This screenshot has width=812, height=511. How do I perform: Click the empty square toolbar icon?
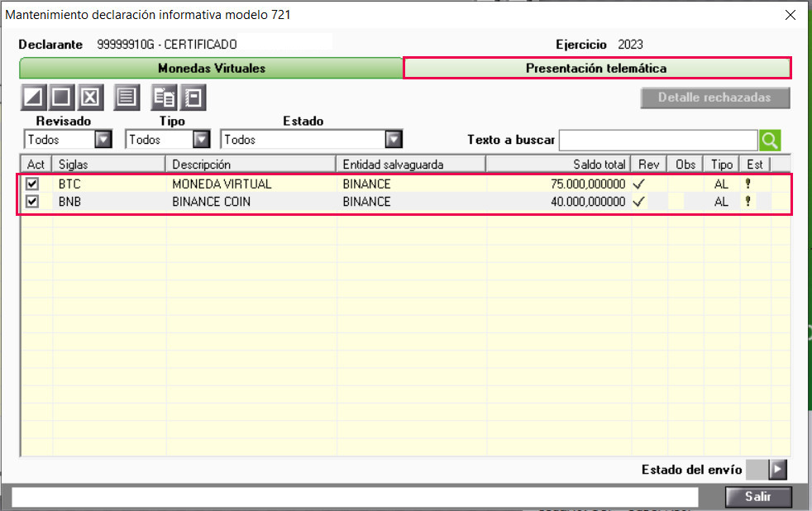tap(62, 98)
